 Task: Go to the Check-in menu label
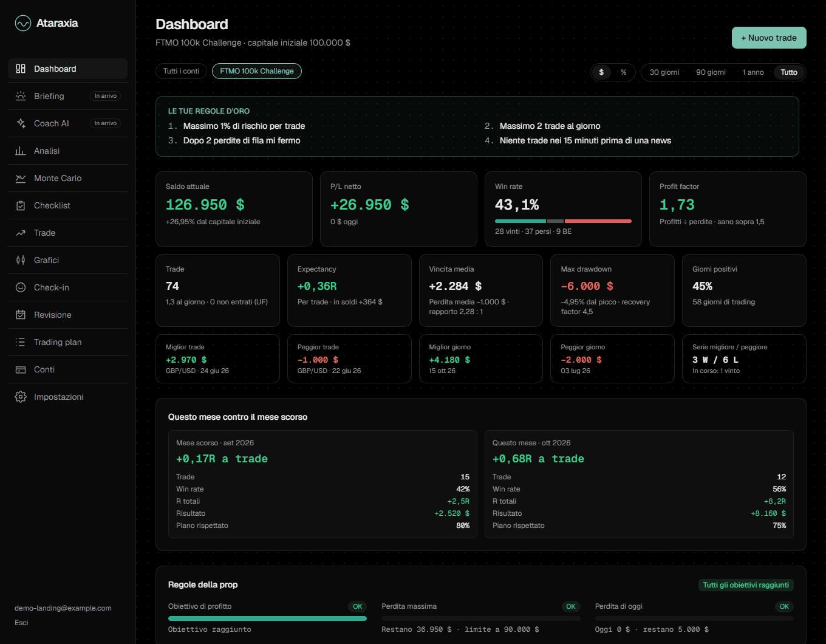coord(52,287)
